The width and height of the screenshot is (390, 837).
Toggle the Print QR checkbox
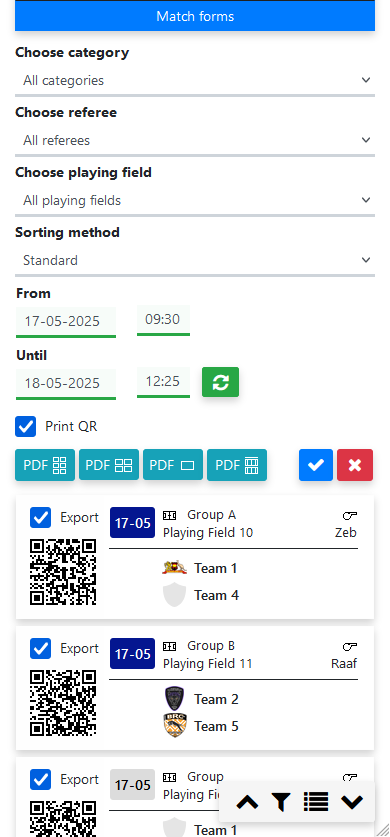tap(26, 427)
